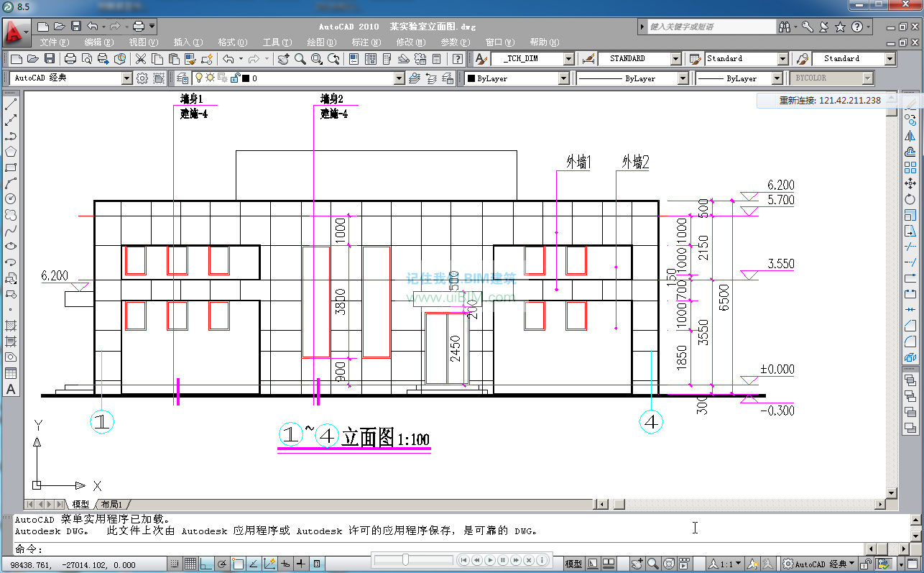This screenshot has width=924, height=573.
Task: Select the Line tool in draw toolbar
Action: coord(11,104)
